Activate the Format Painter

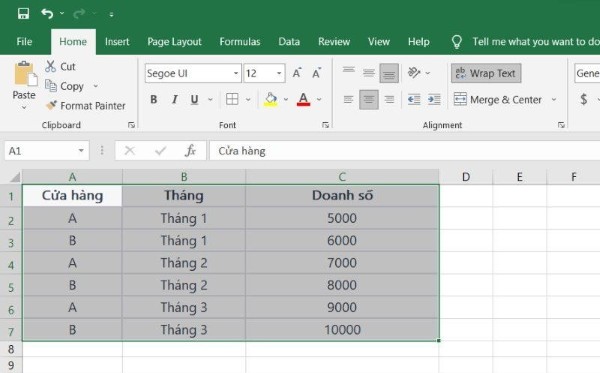[x=85, y=106]
